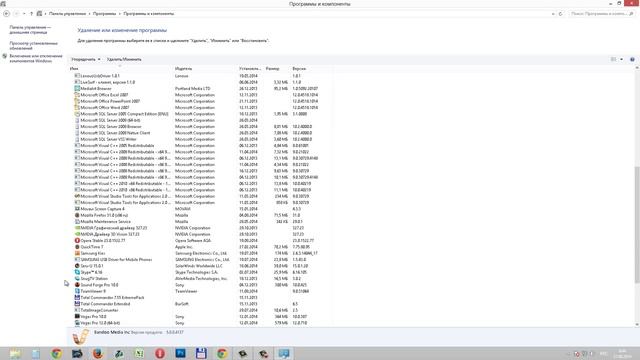The width and height of the screenshot is (640, 360).
Task: Select LiveSurf client version 1.1.0 row
Action: 199,82
